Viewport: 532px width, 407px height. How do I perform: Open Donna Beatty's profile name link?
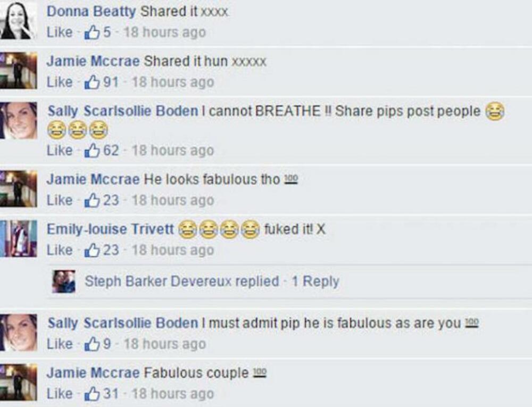click(92, 11)
